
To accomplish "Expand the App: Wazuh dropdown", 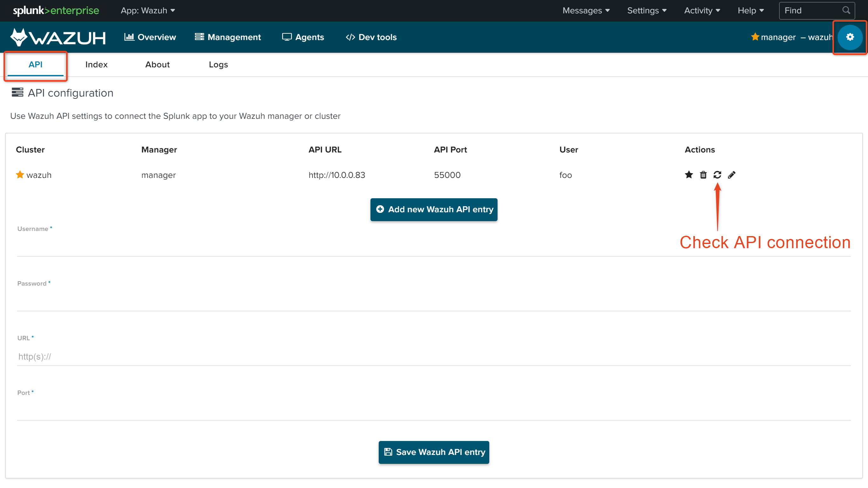I will pos(148,10).
